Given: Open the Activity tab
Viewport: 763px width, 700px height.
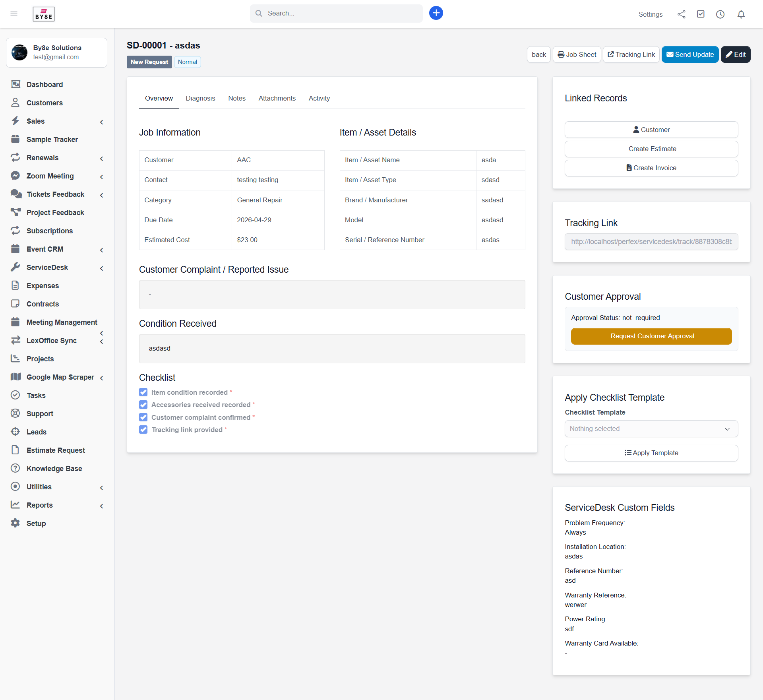Looking at the screenshot, I should point(319,98).
